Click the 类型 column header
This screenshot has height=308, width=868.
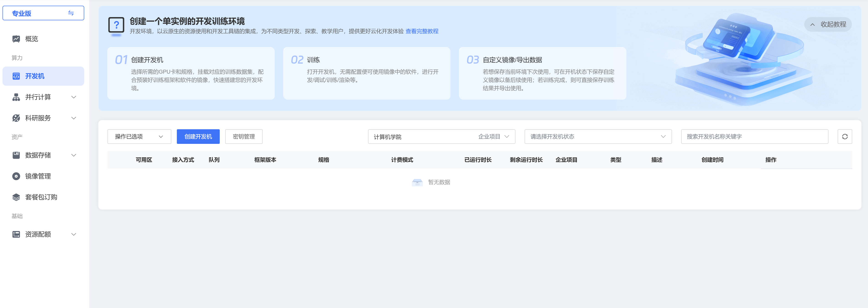(616, 160)
